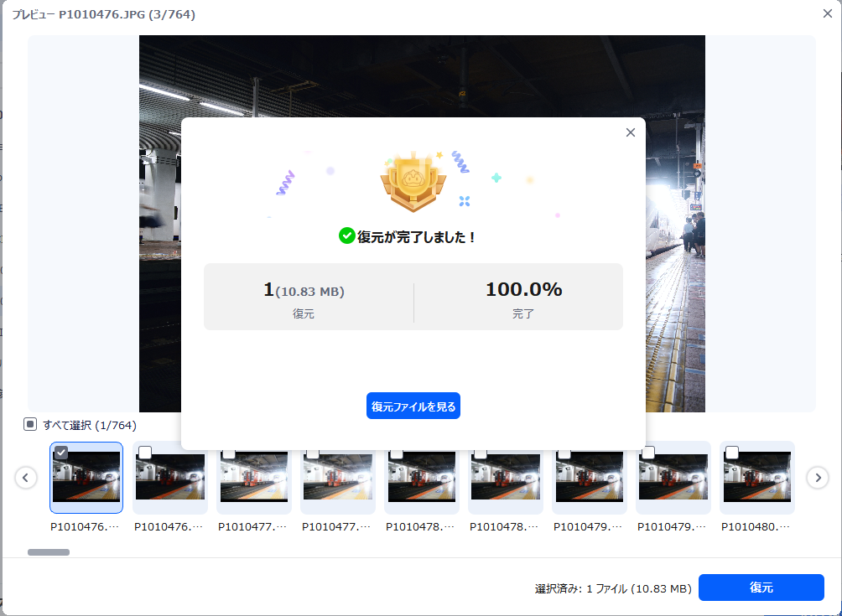Click the horizontal scrollbar below the thumbnails
The width and height of the screenshot is (842, 616).
pos(47,551)
